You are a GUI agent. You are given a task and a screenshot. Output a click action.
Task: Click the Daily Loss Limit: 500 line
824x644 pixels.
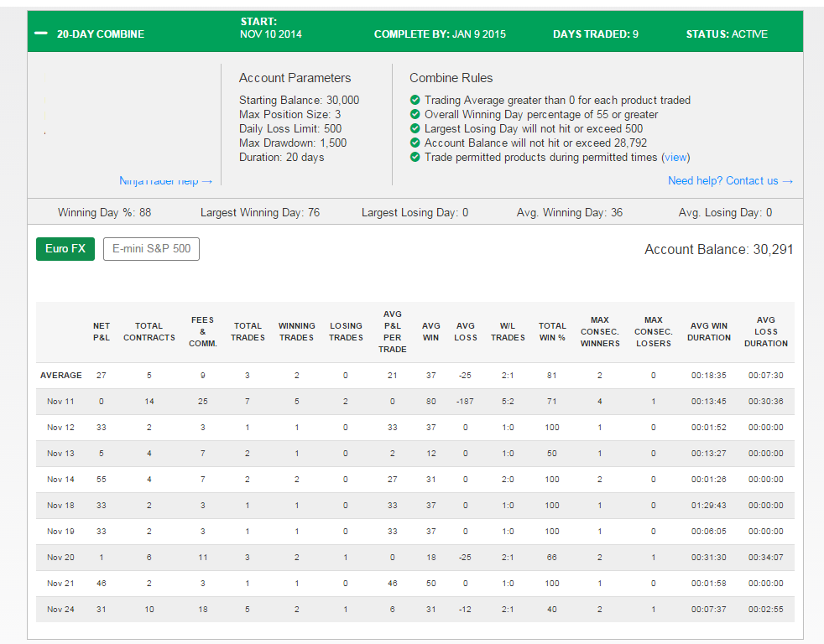tap(290, 128)
